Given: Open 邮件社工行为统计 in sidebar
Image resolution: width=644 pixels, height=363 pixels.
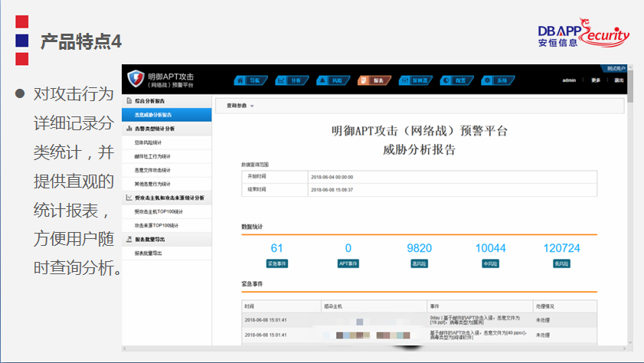Looking at the screenshot, I should click(x=167, y=156).
